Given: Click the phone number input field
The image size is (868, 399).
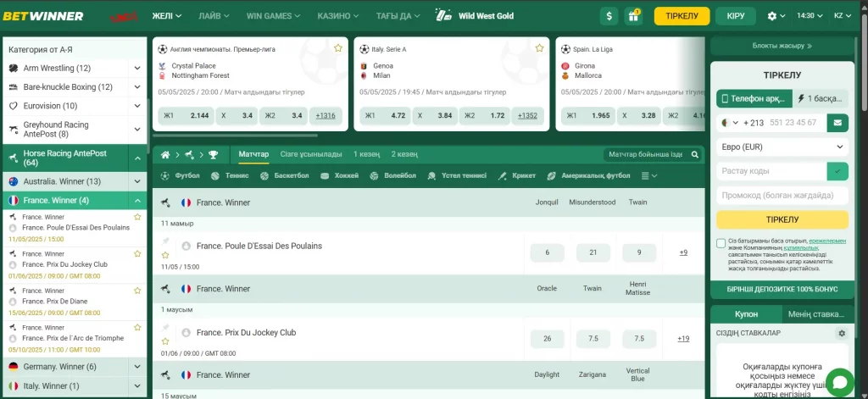Looking at the screenshot, I should click(795, 123).
